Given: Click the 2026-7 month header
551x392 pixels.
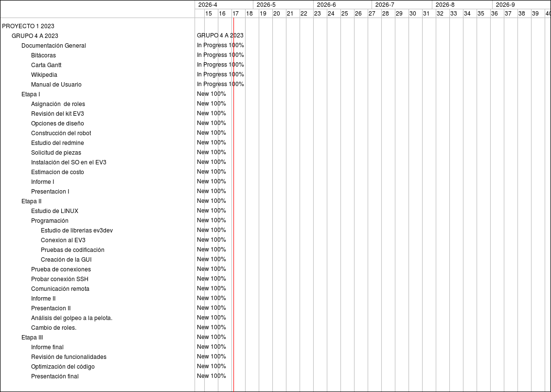Looking at the screenshot, I should [x=385, y=5].
